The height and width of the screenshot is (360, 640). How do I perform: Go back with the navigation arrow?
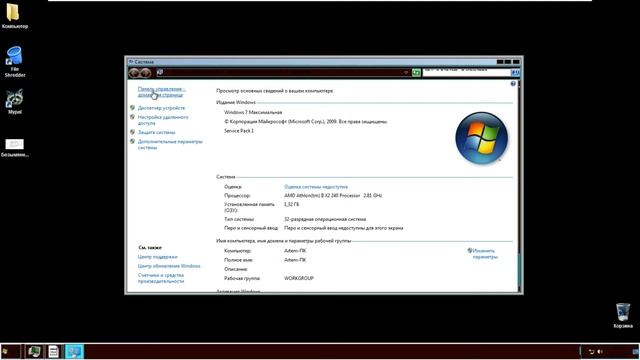pos(134,73)
